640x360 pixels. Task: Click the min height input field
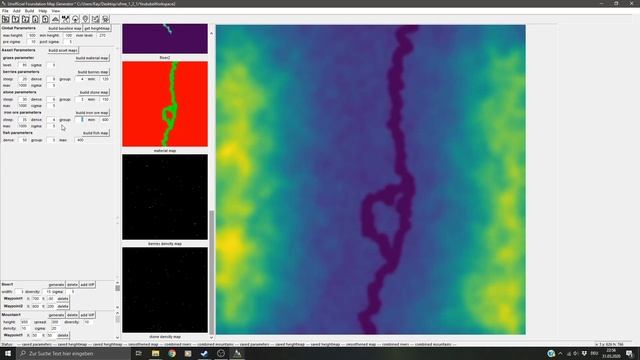pyautogui.click(x=68, y=36)
